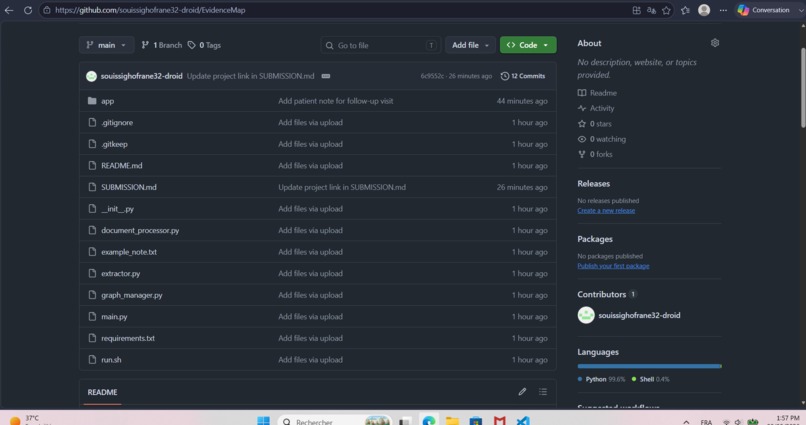806x425 pixels.
Task: Add page to favorites star icon
Action: 666,10
